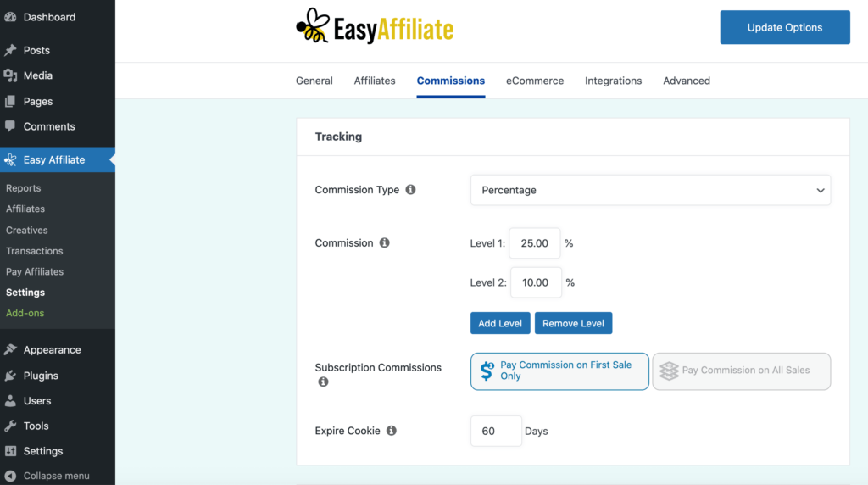Show Commission Type info tooltip icon

click(x=410, y=189)
